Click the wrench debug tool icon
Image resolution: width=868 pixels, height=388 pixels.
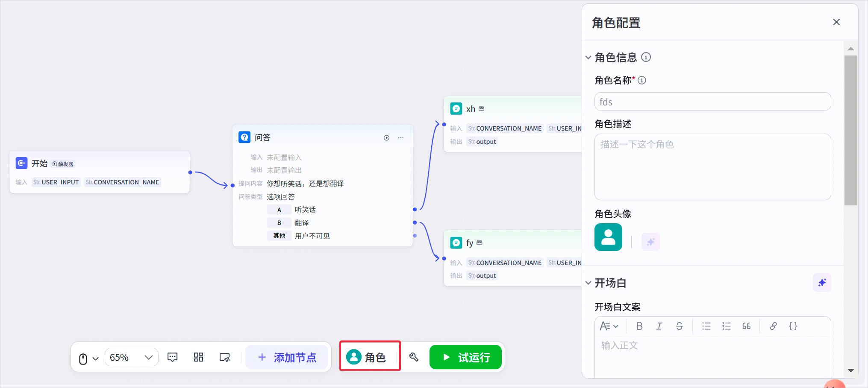click(x=414, y=357)
